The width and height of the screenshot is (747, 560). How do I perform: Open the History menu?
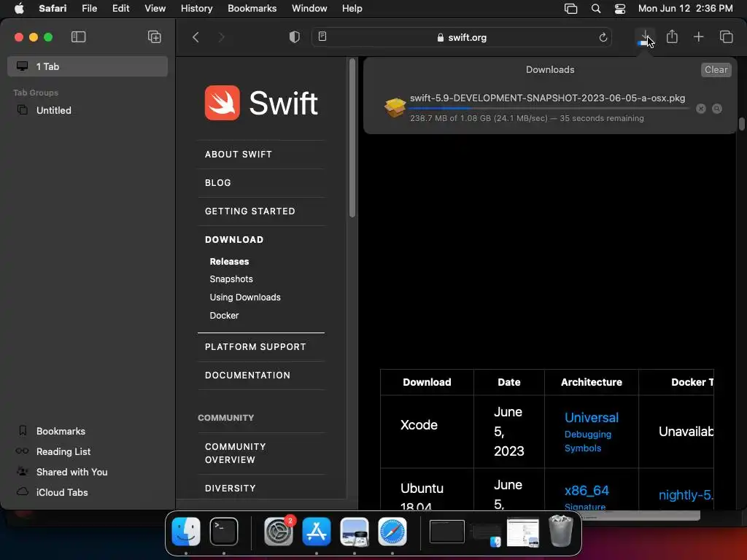196,9
